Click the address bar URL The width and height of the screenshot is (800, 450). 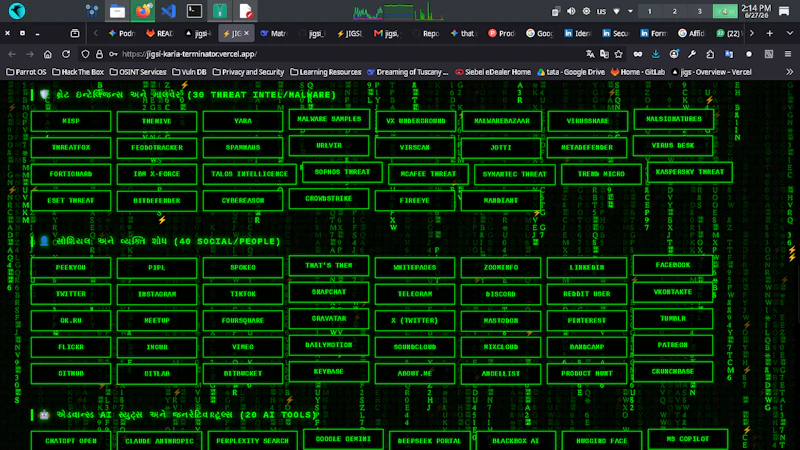pyautogui.click(x=189, y=54)
